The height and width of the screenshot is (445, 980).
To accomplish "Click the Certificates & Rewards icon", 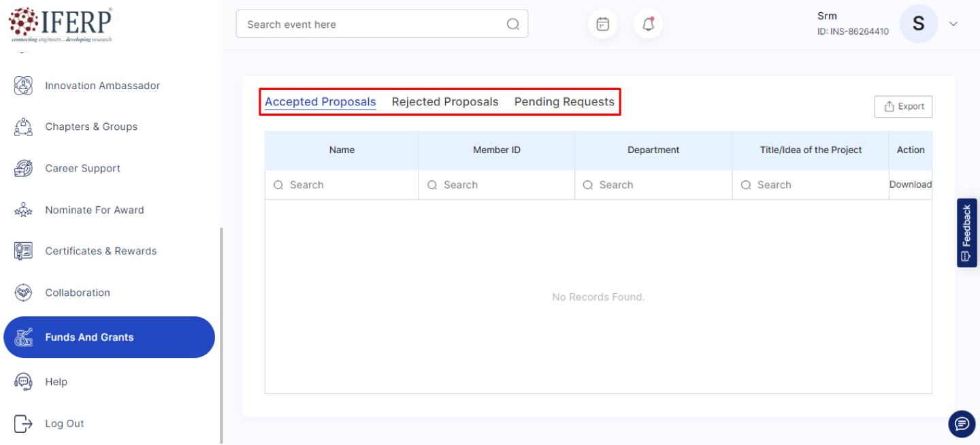I will point(23,251).
